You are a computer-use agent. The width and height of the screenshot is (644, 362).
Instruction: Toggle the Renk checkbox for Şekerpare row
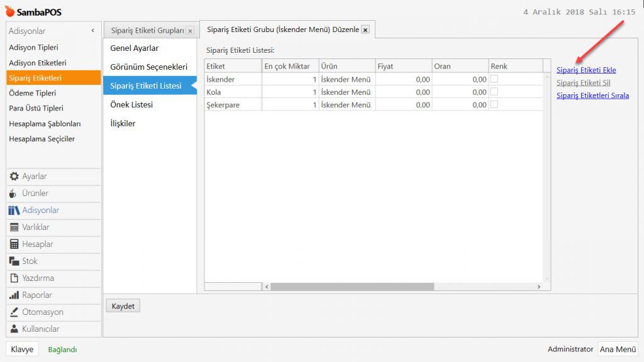[x=494, y=104]
